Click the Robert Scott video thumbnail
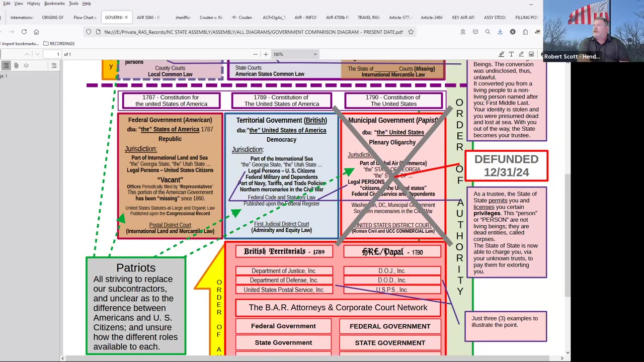The height and width of the screenshot is (362, 644). 594,30
